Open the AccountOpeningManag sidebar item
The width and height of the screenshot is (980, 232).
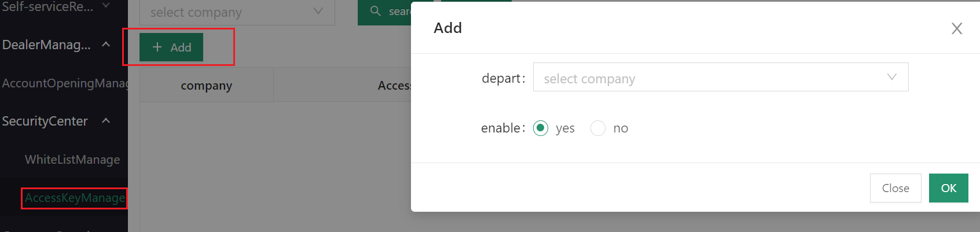[x=64, y=83]
